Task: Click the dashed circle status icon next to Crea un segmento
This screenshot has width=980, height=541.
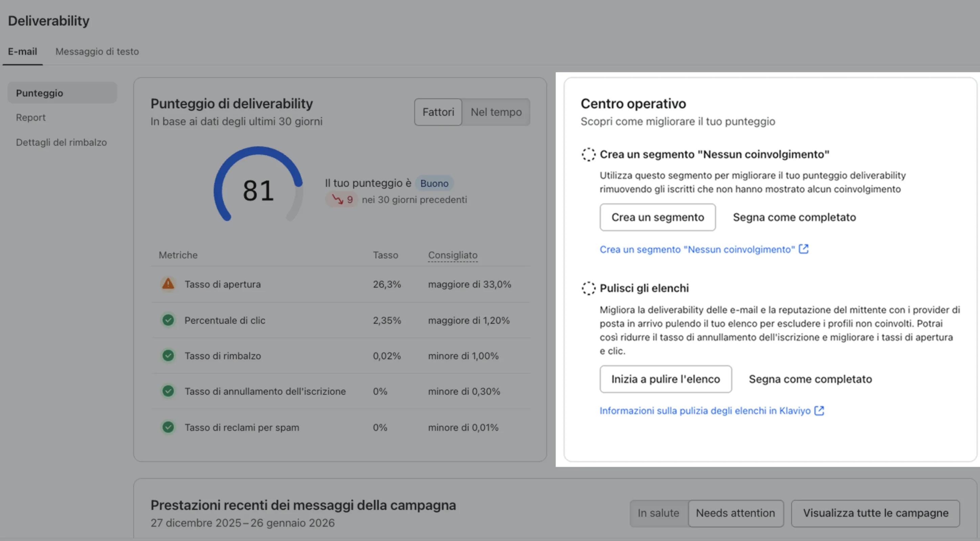Action: [x=588, y=155]
